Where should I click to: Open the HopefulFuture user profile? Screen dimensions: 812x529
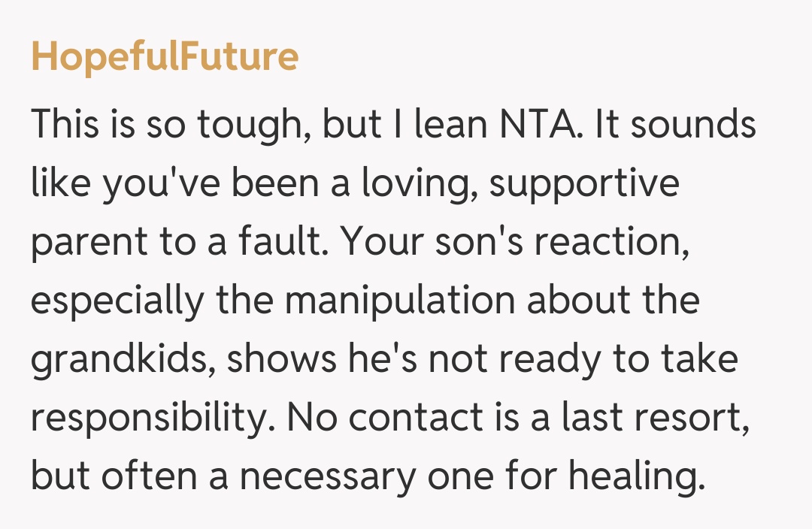(x=164, y=57)
